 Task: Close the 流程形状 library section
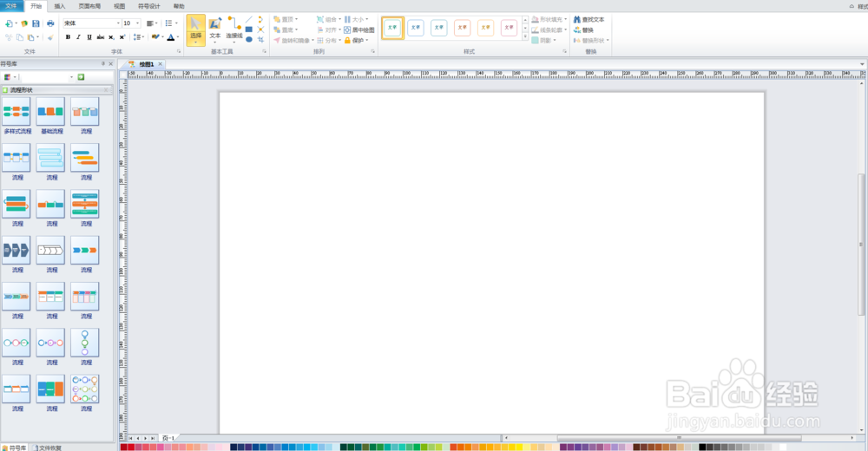point(106,89)
